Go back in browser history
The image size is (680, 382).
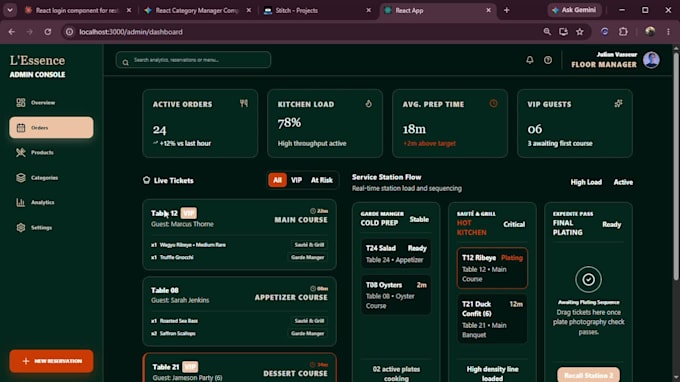click(12, 32)
